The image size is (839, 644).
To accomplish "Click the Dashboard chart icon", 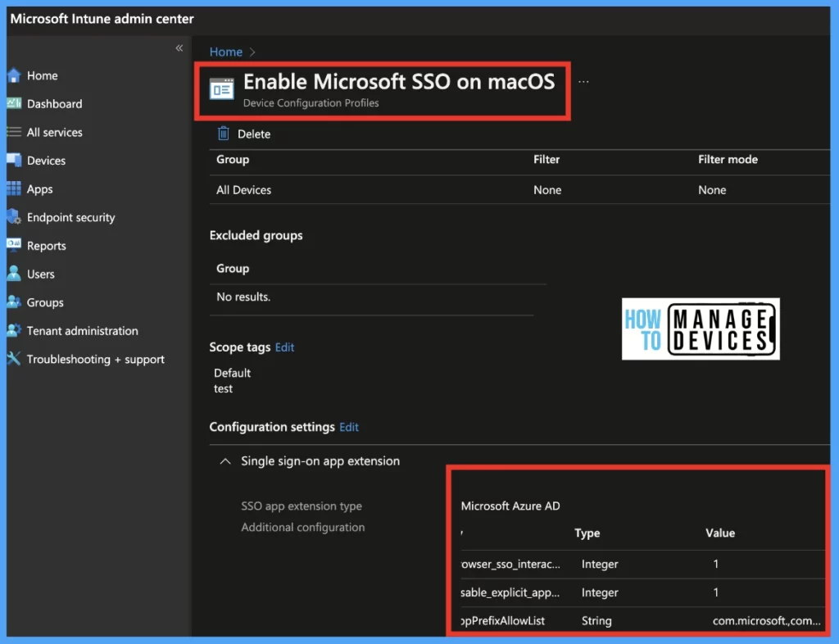I will [14, 103].
